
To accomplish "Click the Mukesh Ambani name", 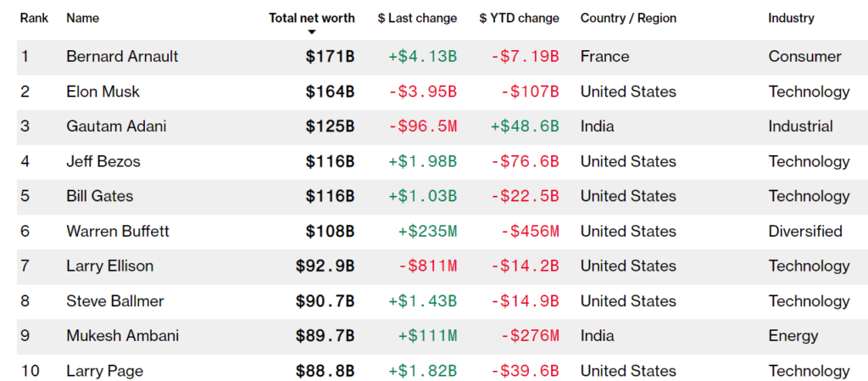I will pos(122,335).
